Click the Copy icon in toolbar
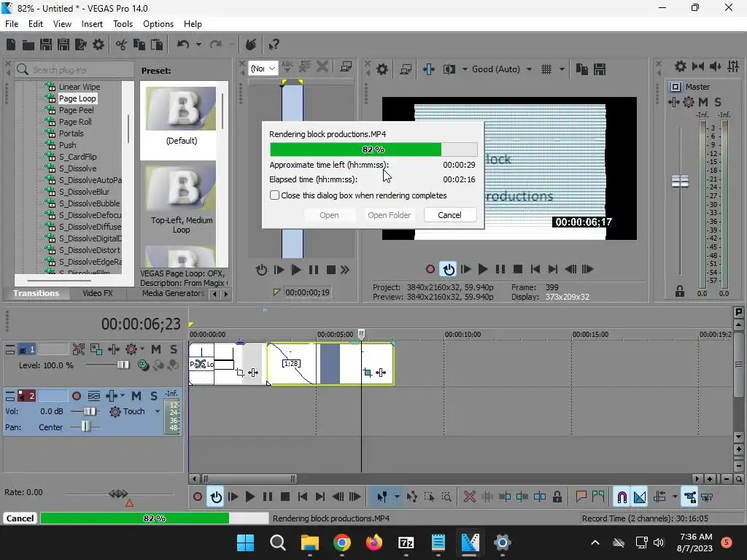 [139, 44]
